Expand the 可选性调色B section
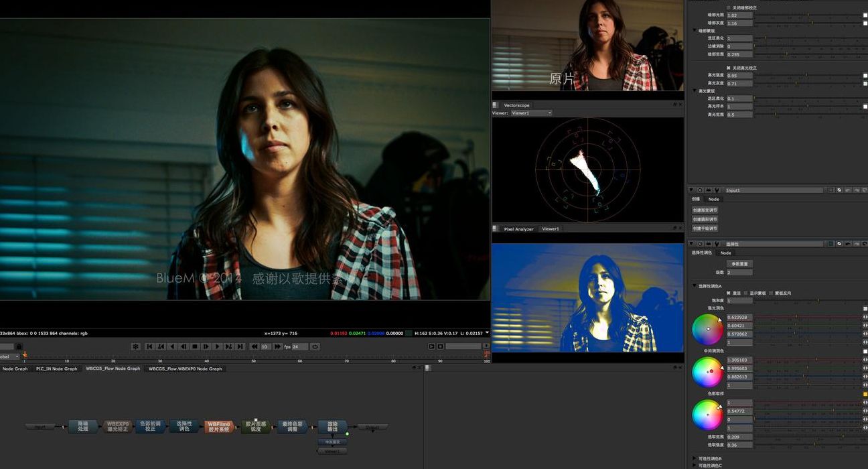 tap(695, 458)
